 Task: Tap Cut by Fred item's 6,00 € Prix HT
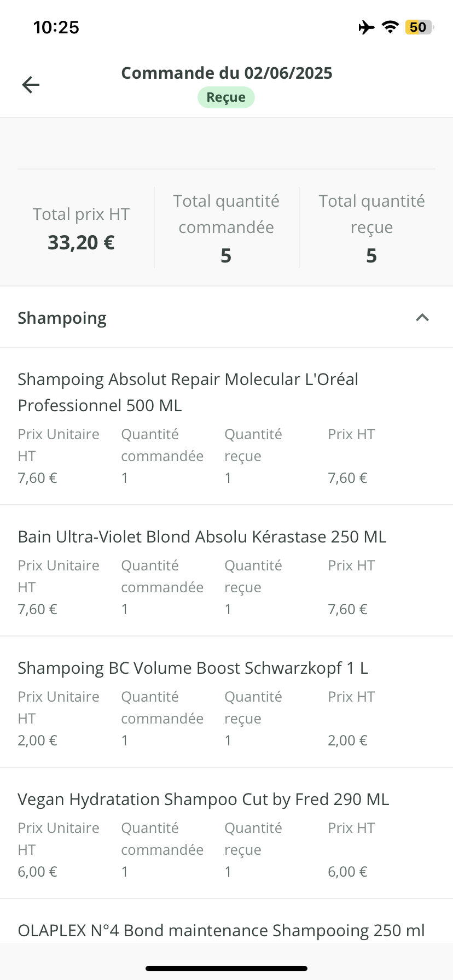tap(347, 872)
